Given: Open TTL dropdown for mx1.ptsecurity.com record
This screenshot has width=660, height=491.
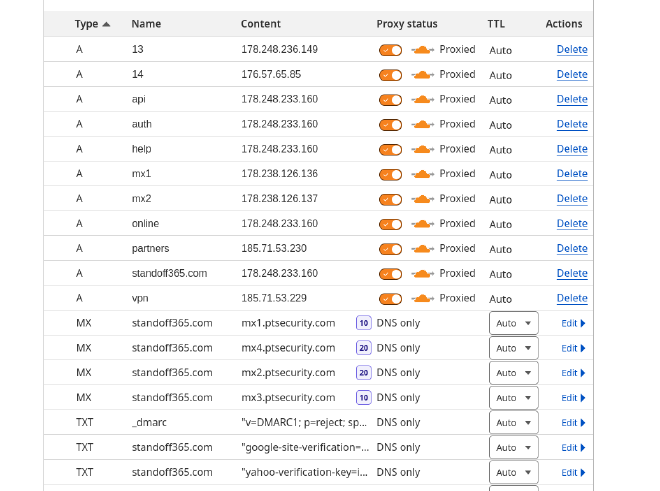Looking at the screenshot, I should click(514, 323).
